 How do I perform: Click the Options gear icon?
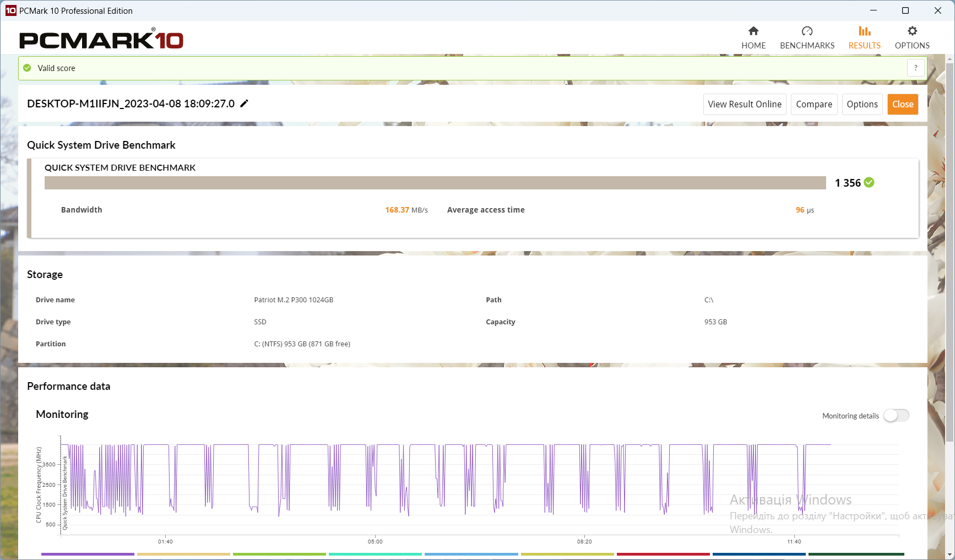913,31
